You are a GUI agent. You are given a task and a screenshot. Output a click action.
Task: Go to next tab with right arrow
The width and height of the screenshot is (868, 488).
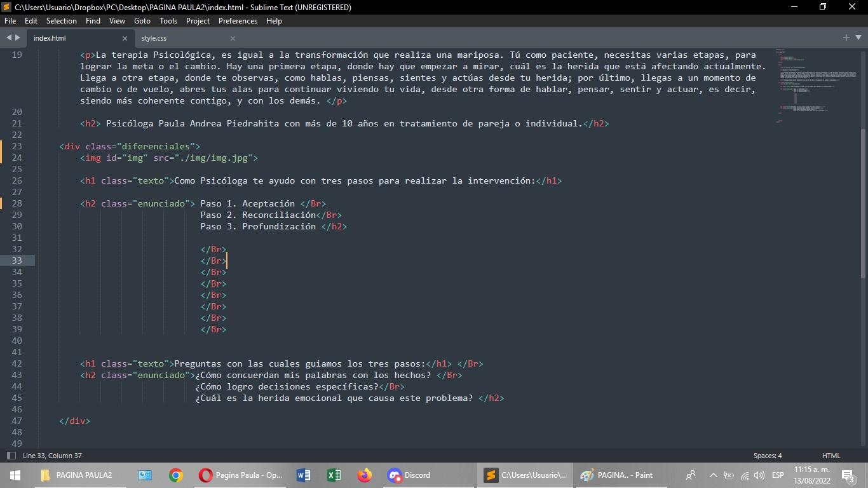[18, 37]
